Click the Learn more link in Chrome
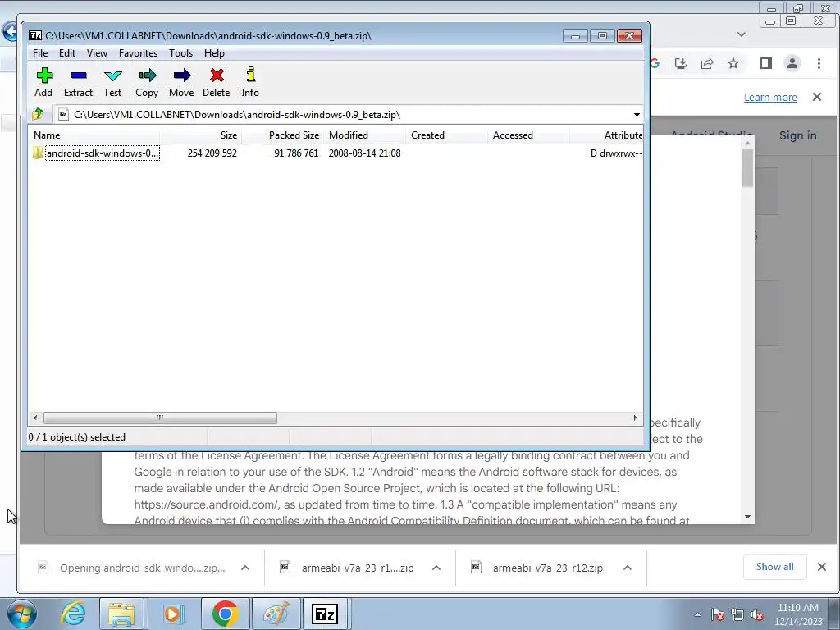Image resolution: width=840 pixels, height=630 pixels. click(770, 98)
